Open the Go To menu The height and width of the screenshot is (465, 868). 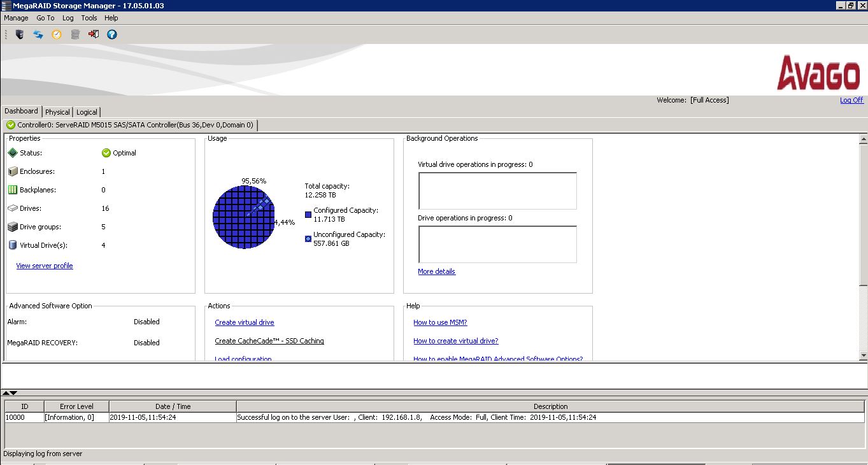point(45,18)
